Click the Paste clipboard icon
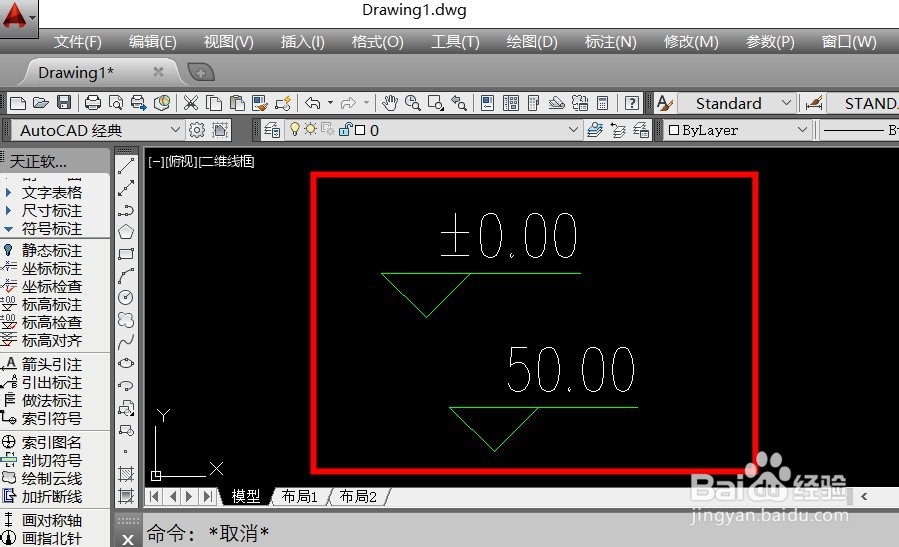Image resolution: width=899 pixels, height=547 pixels. 237,103
